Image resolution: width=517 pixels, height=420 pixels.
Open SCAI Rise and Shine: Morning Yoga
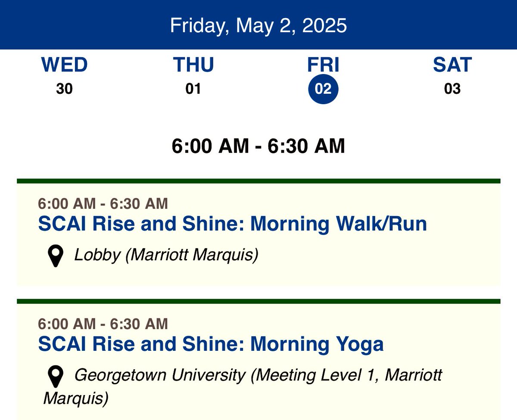pyautogui.click(x=211, y=344)
